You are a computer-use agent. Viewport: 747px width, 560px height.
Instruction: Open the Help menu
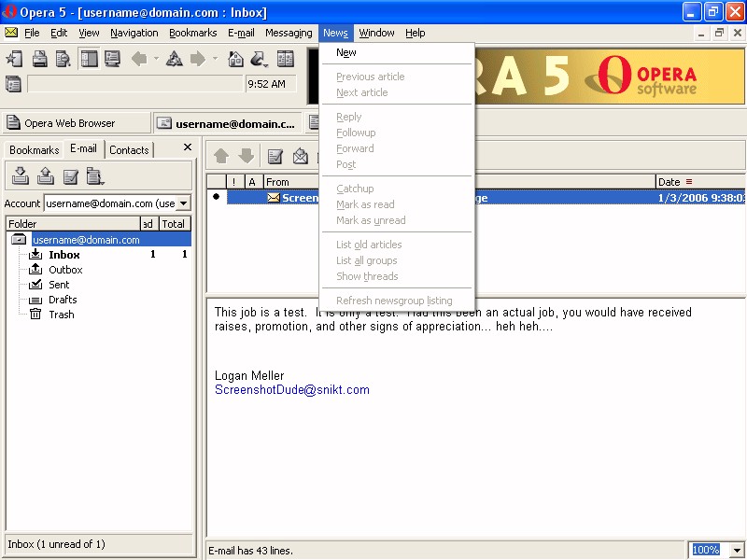point(415,33)
